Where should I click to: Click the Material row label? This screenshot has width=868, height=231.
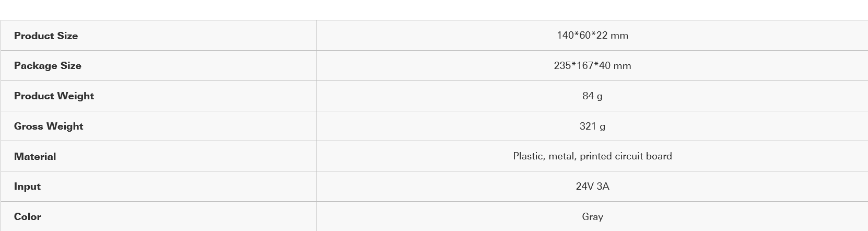(x=35, y=157)
